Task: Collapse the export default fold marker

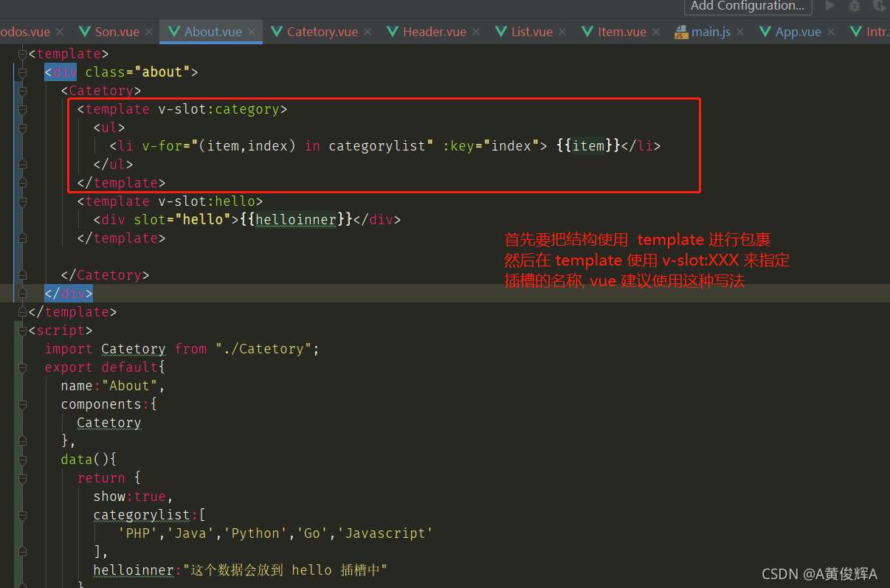Action: coord(22,367)
